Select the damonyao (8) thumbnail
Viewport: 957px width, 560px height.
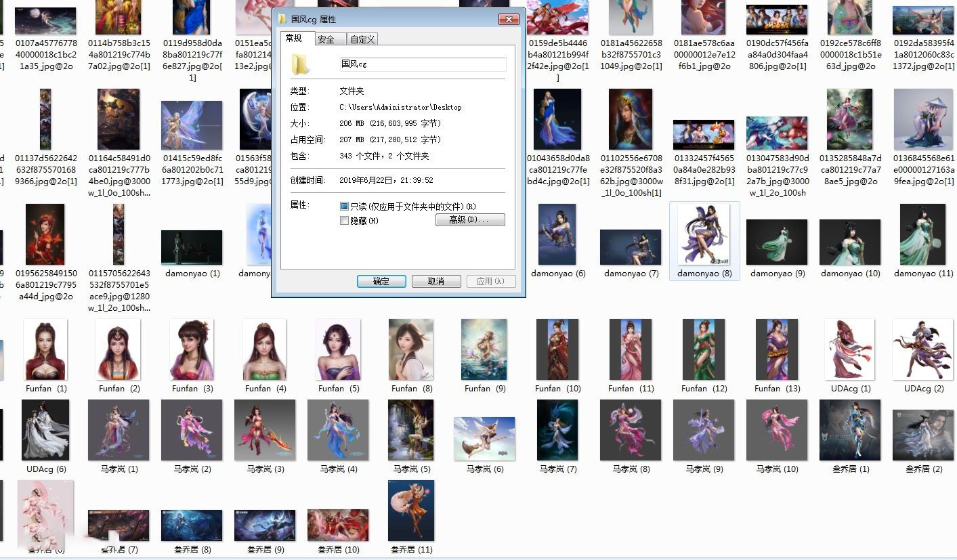704,234
